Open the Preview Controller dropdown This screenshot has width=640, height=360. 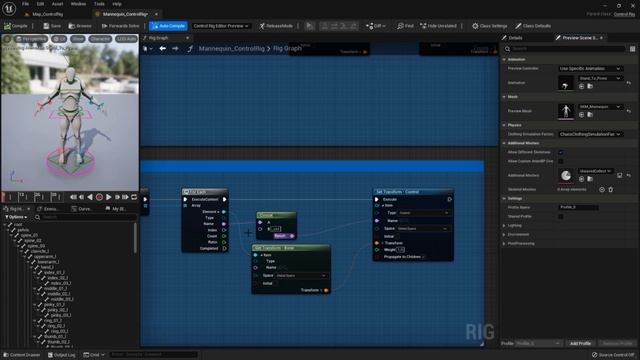(590, 69)
